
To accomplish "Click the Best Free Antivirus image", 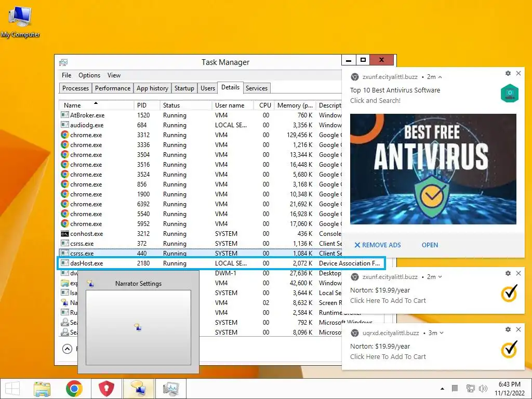I will (433, 169).
